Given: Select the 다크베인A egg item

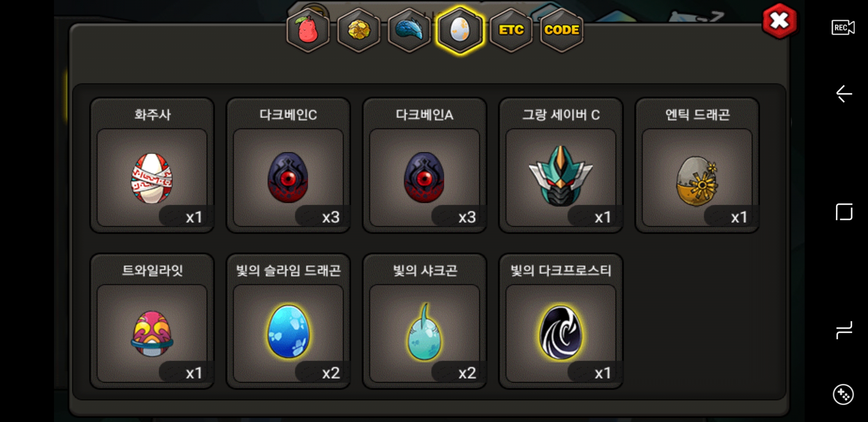Looking at the screenshot, I should pos(425,165).
